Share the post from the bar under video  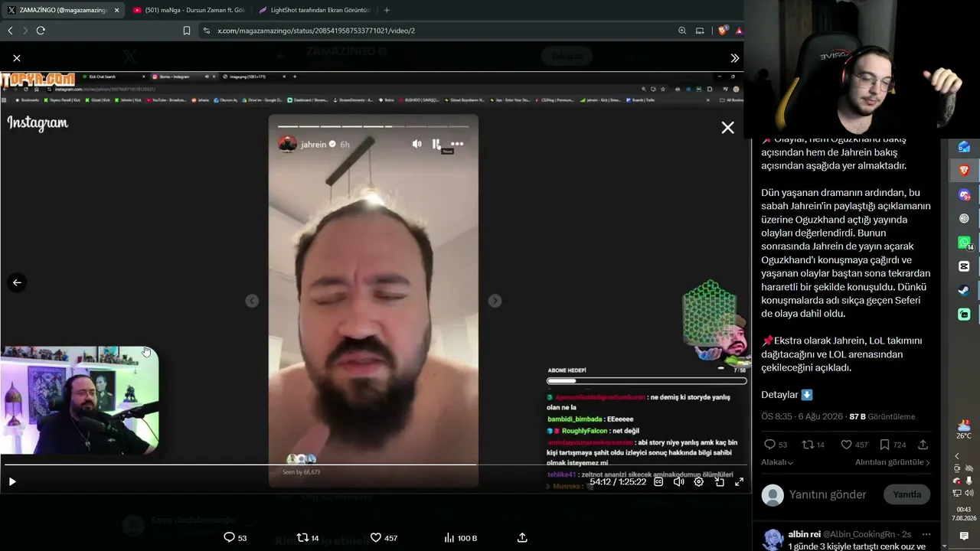point(522,537)
